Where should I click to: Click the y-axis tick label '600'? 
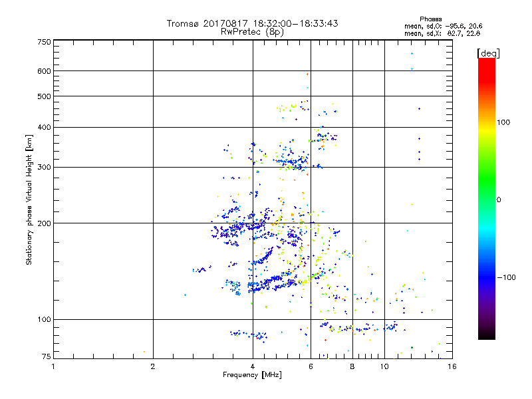coord(44,71)
